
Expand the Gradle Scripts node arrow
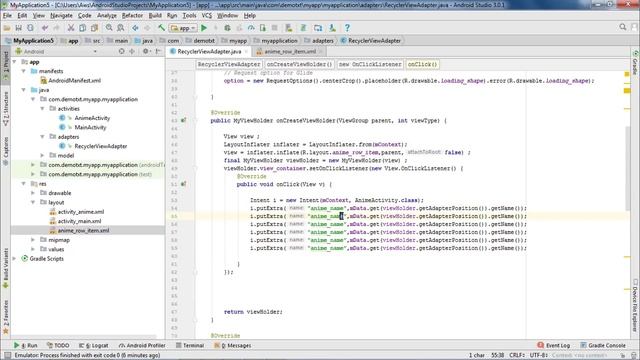[15, 259]
